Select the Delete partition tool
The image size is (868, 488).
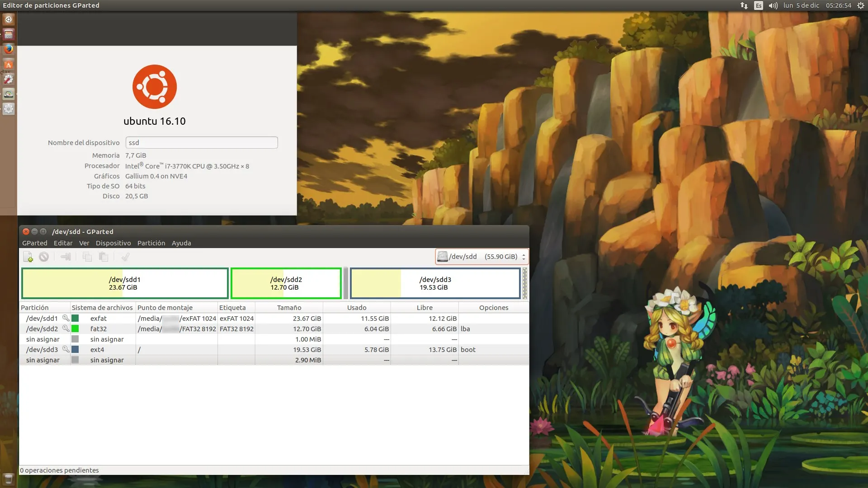(44, 257)
